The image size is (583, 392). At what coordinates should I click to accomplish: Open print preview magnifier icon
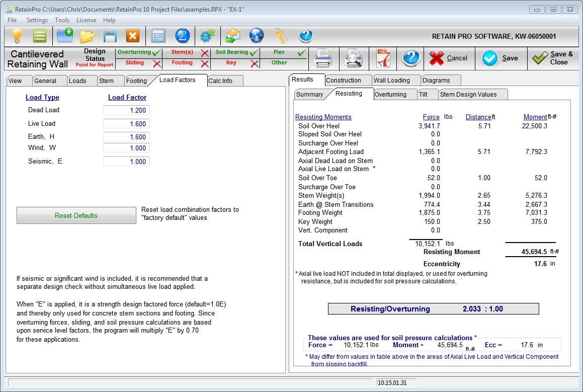point(353,58)
